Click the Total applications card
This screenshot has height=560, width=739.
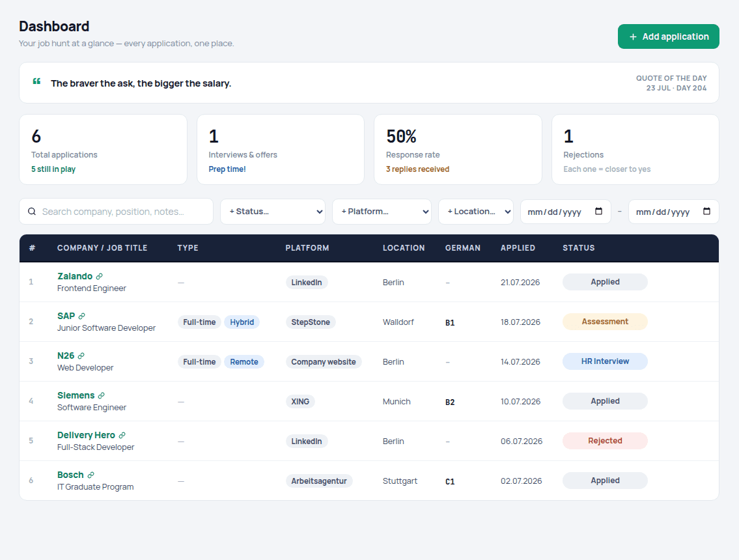tap(104, 149)
